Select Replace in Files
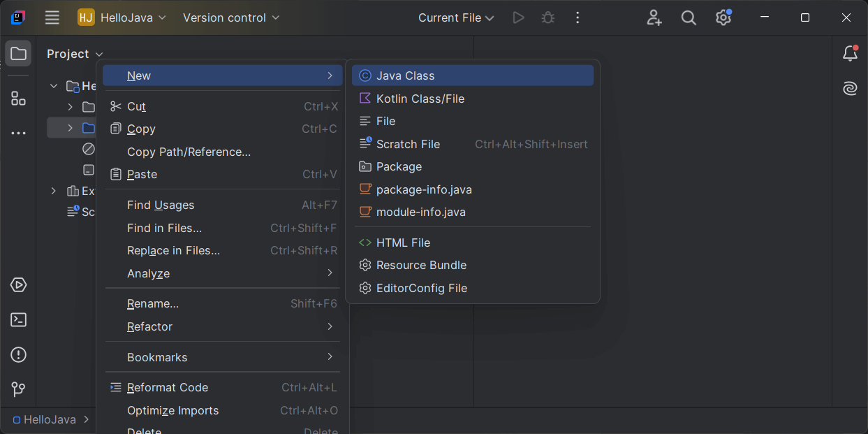868x434 pixels. coord(223,250)
